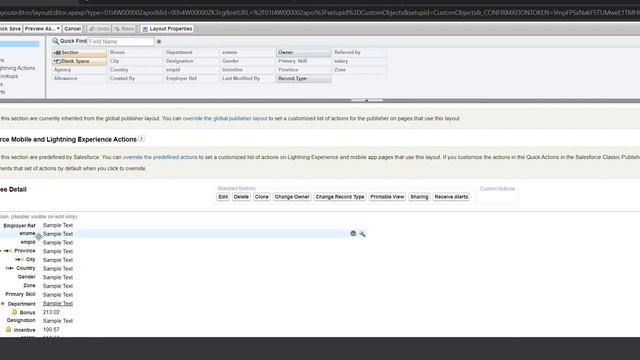The image size is (640, 360).
Task: Click dependency icon beside Country field
Action: [9, 268]
